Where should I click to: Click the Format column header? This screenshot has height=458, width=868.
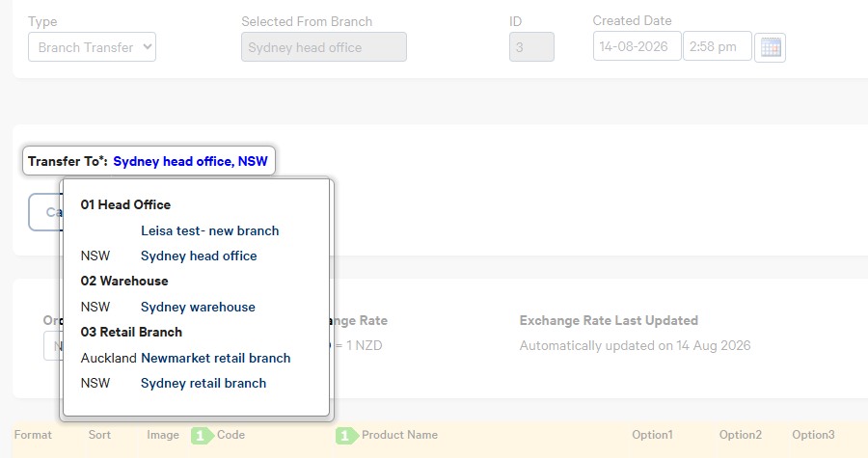33,435
